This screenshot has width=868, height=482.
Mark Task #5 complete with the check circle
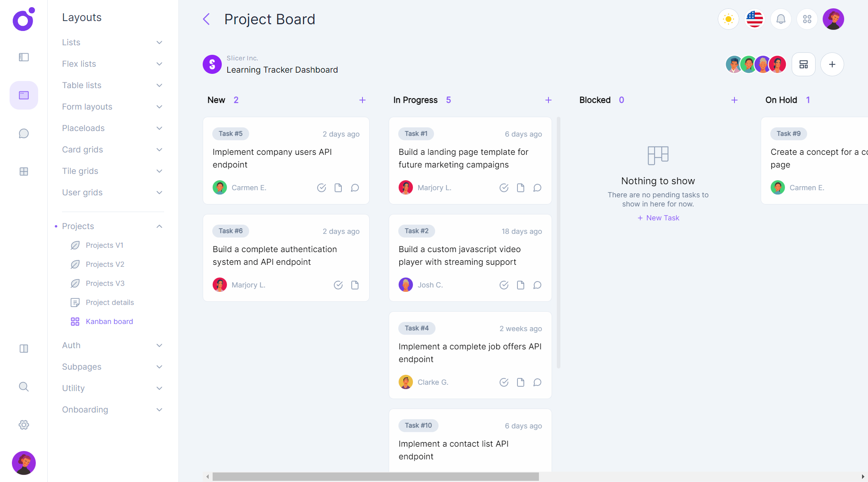pos(322,187)
